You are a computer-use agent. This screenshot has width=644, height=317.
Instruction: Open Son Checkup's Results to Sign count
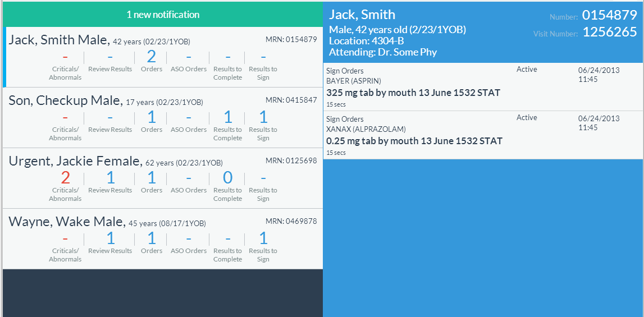point(263,117)
